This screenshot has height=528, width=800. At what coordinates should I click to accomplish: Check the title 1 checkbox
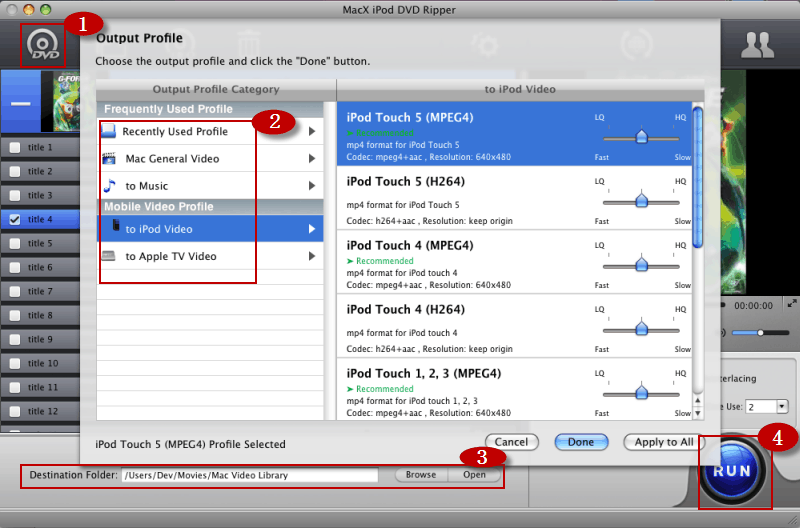15,147
